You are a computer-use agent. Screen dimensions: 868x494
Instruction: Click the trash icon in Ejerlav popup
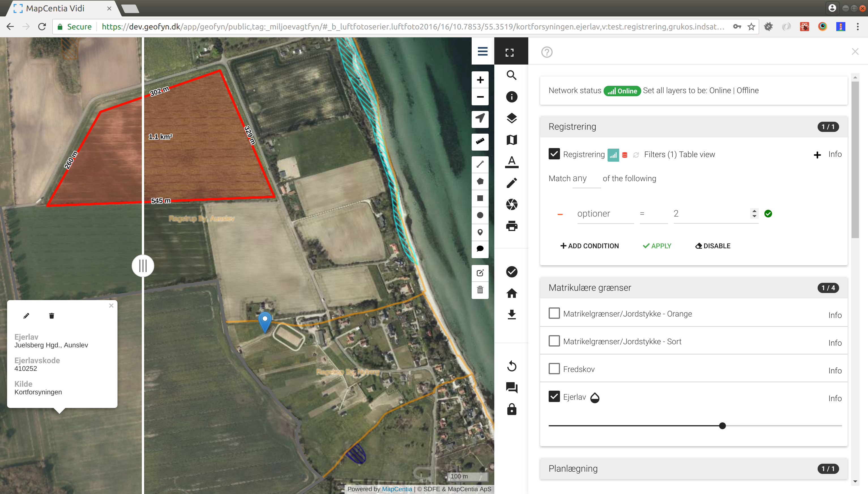tap(52, 316)
